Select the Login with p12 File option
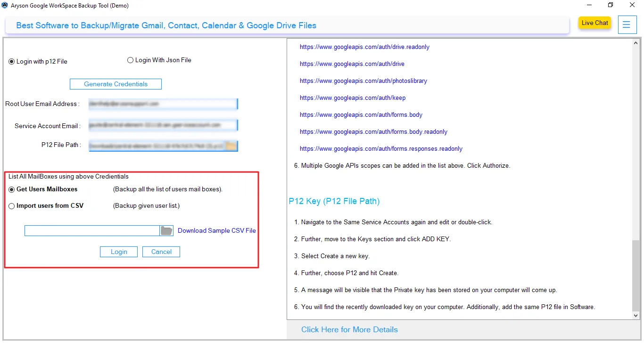Viewport: 644px width, 343px height. point(11,61)
